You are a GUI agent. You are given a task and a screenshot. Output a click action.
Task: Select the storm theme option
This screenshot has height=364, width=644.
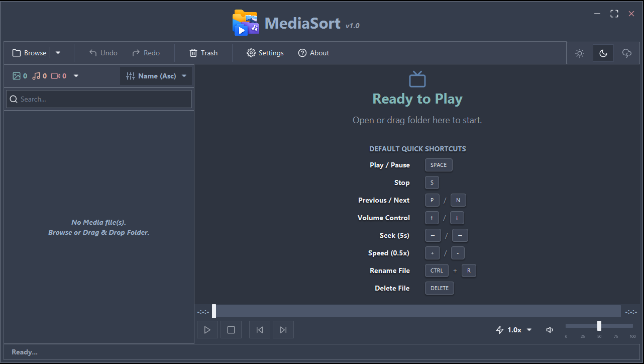pos(626,53)
